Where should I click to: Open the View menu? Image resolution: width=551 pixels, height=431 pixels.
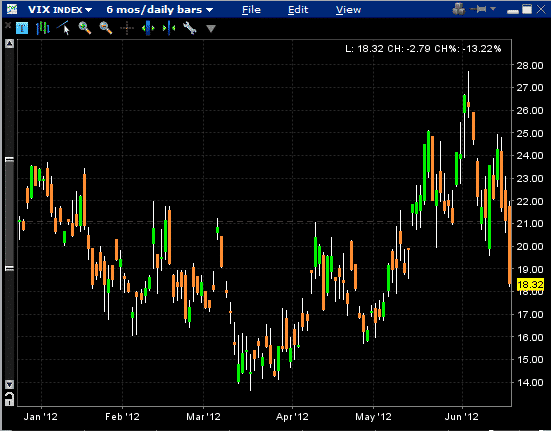coord(348,9)
